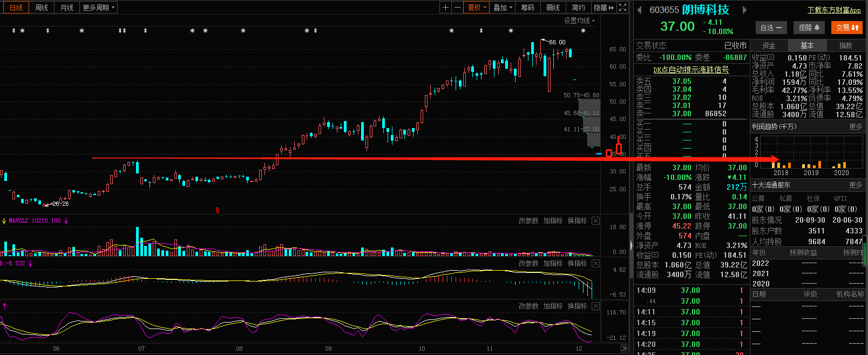Toggle fullscreen chart view icon

622,8
